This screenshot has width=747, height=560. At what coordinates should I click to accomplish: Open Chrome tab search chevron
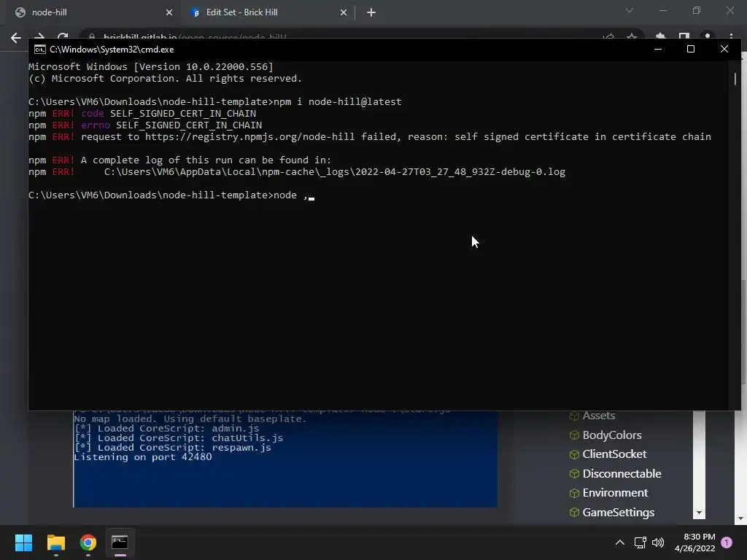coord(630,10)
